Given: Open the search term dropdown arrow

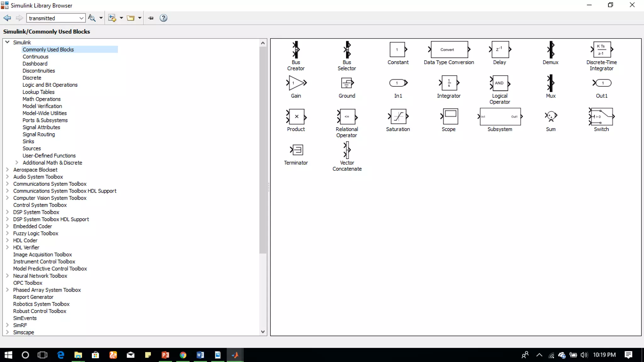Looking at the screenshot, I should coord(81,18).
